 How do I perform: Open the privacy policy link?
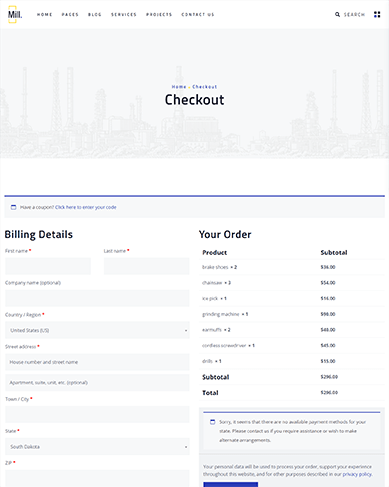click(357, 474)
